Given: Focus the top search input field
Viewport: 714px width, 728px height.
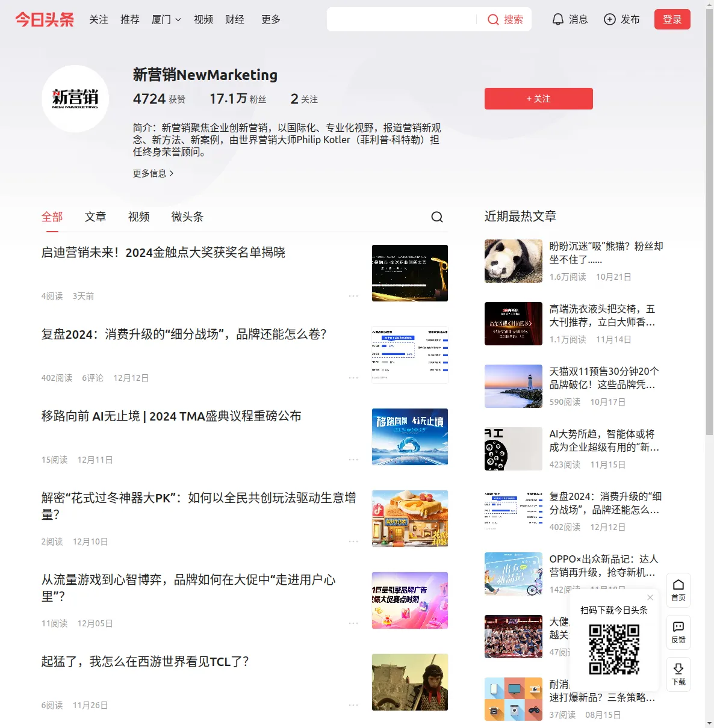Looking at the screenshot, I should pos(402,19).
